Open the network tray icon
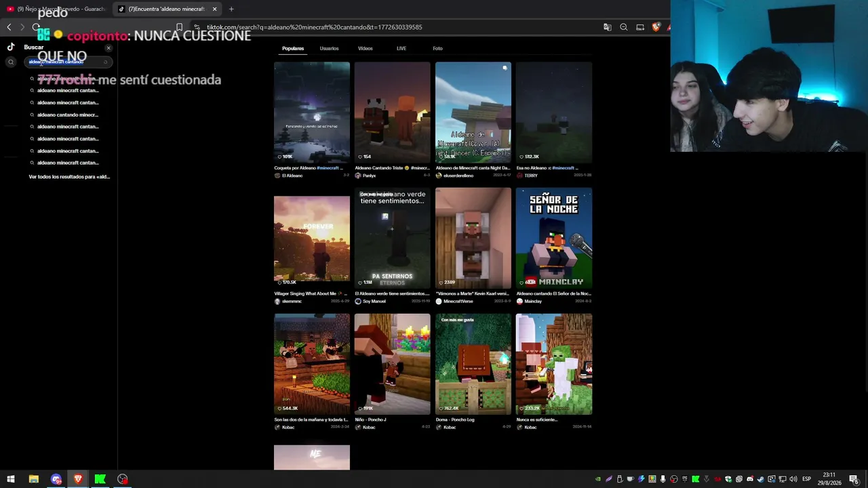Viewport: 868px width, 488px height. pos(782,479)
